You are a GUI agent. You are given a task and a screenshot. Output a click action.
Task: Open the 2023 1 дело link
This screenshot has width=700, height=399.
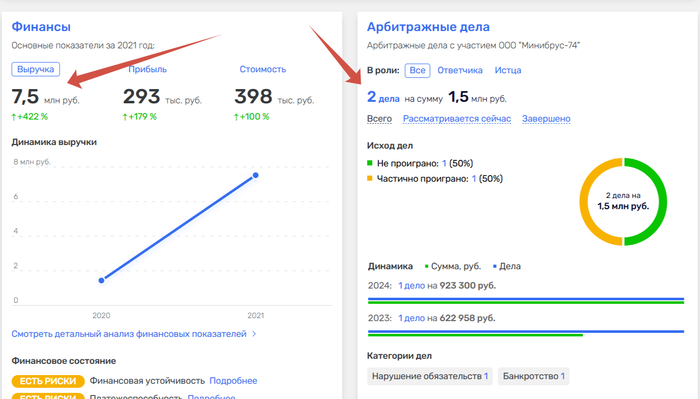coord(411,318)
